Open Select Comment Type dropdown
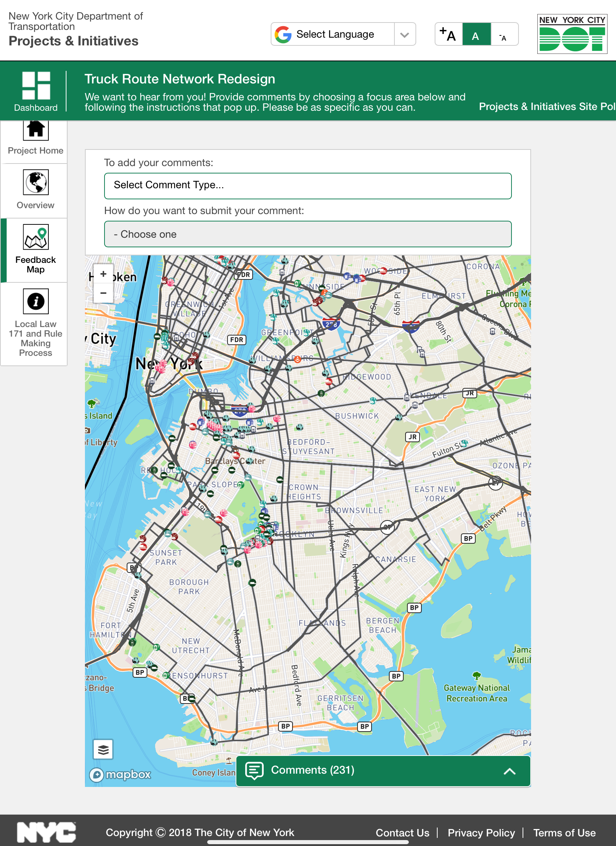 [x=307, y=186]
